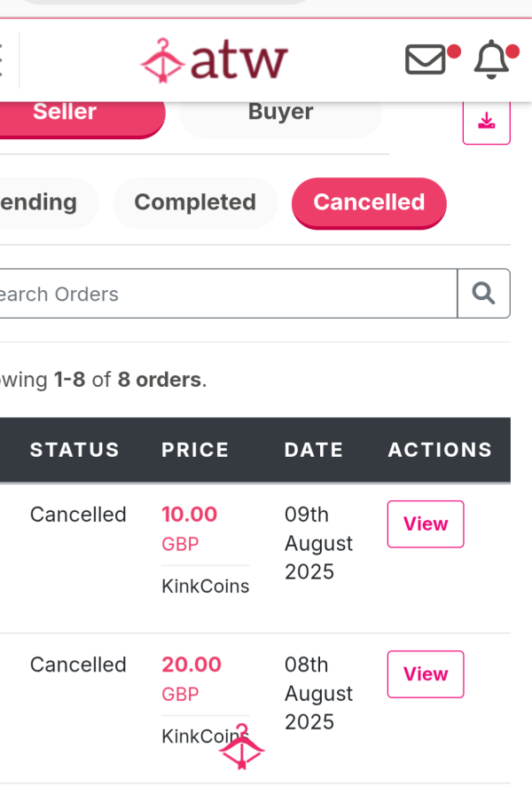Open the notifications bell icon
Screen dimensions: 532x795
(491, 59)
